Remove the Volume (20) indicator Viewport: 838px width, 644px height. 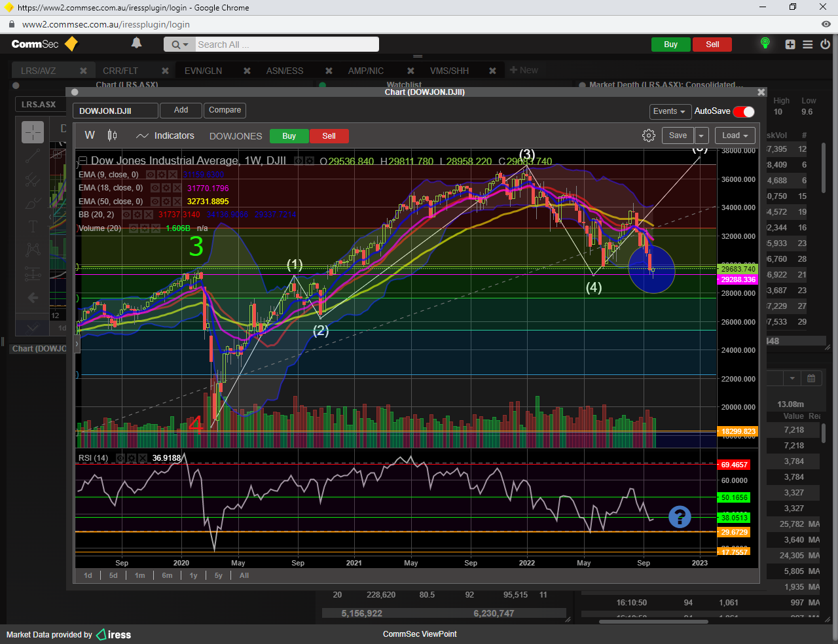[155, 228]
